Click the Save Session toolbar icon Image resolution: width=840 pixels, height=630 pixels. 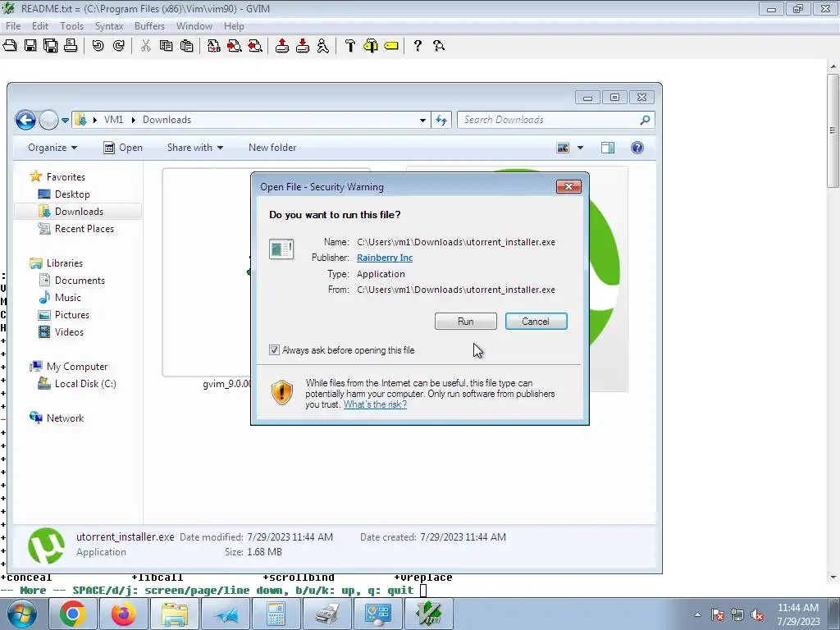(x=303, y=46)
